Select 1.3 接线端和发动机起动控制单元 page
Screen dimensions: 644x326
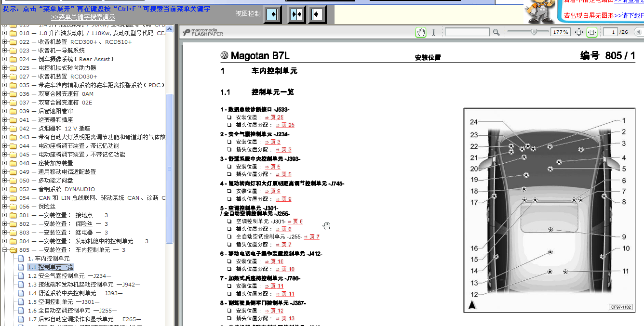[x=84, y=285]
